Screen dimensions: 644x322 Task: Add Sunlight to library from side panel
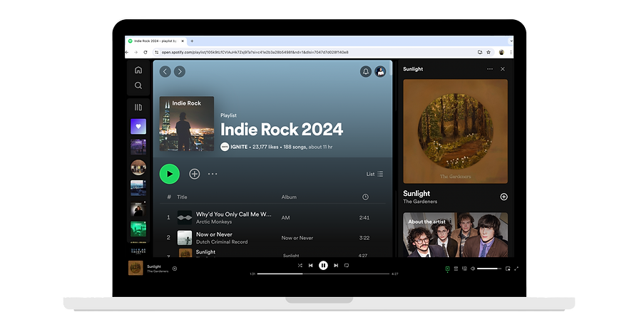click(504, 197)
